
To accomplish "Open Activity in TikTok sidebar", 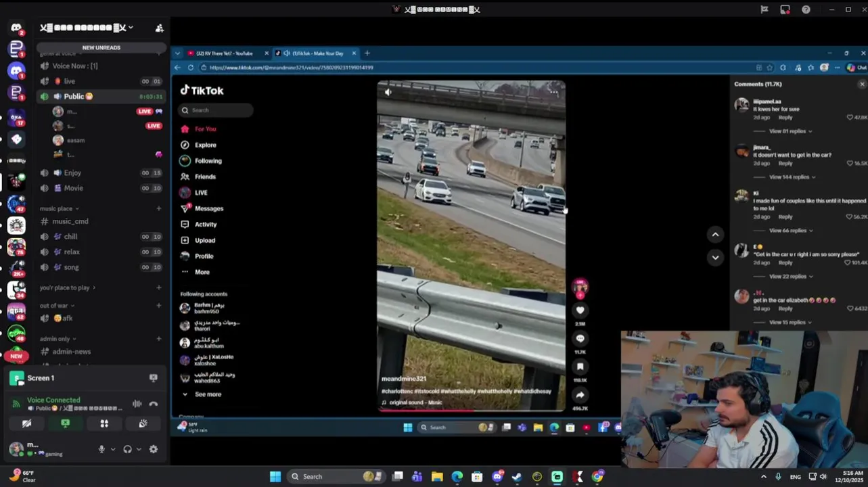I will point(198,225).
